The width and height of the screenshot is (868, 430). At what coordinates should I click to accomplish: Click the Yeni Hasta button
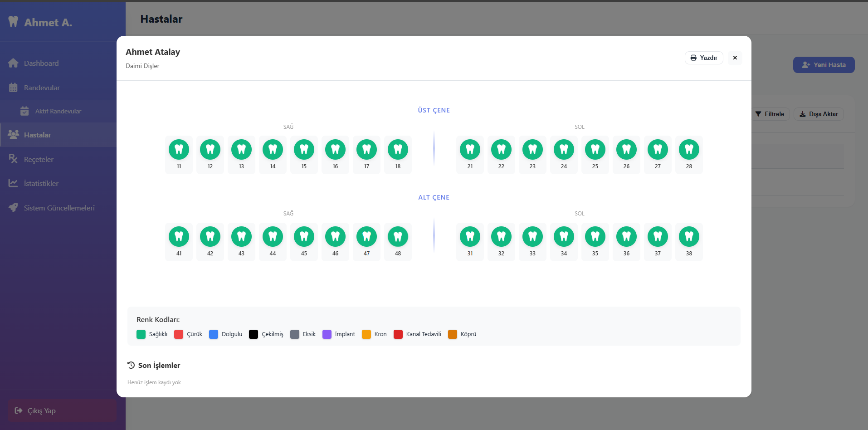[824, 65]
